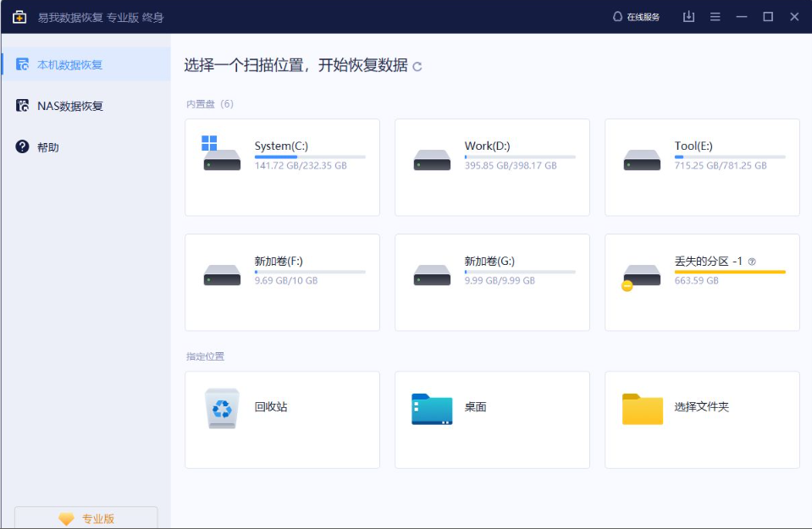Select the System(C:) drive icon
The width and height of the screenshot is (812, 529).
[x=222, y=158]
